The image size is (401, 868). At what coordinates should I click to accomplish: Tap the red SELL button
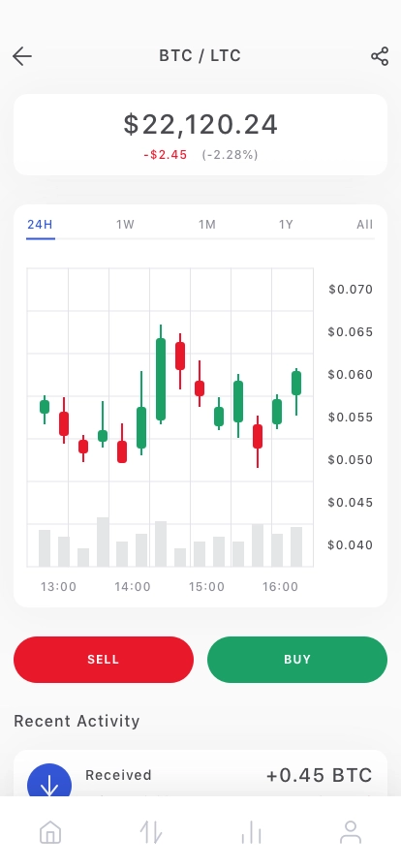click(x=104, y=660)
